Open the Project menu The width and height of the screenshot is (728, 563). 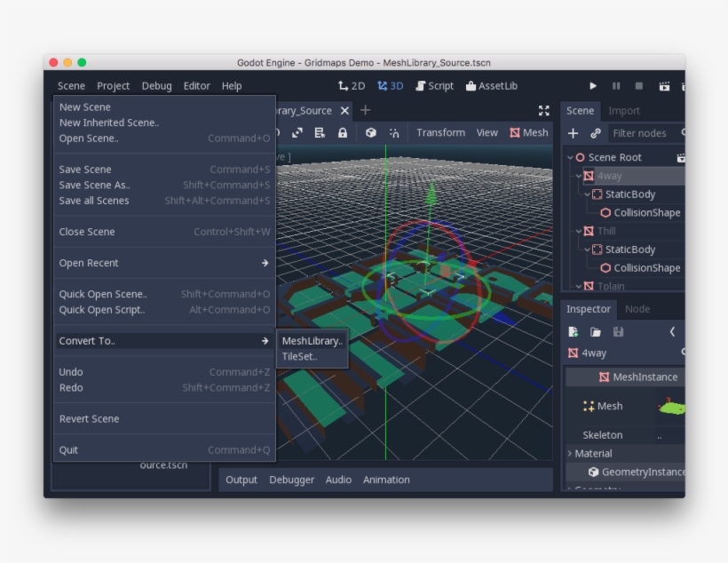(114, 86)
